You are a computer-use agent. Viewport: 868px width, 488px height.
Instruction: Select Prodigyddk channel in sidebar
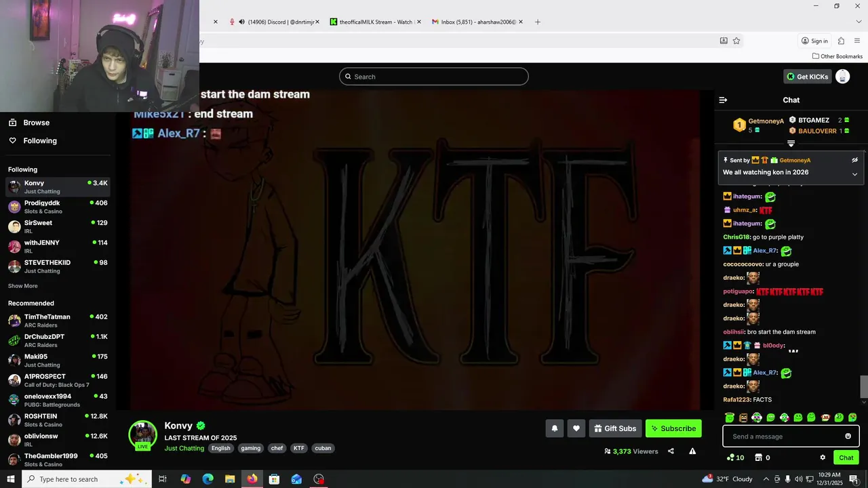(58, 207)
